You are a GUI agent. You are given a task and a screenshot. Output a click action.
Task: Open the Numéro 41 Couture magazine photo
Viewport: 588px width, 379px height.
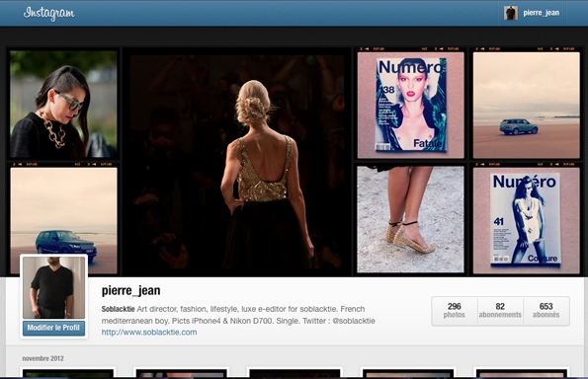pos(526,220)
